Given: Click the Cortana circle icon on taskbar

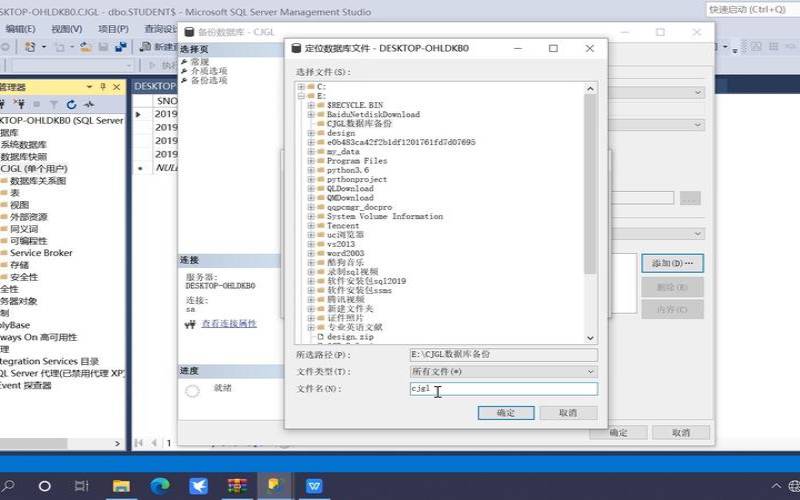Looking at the screenshot, I should 44,486.
